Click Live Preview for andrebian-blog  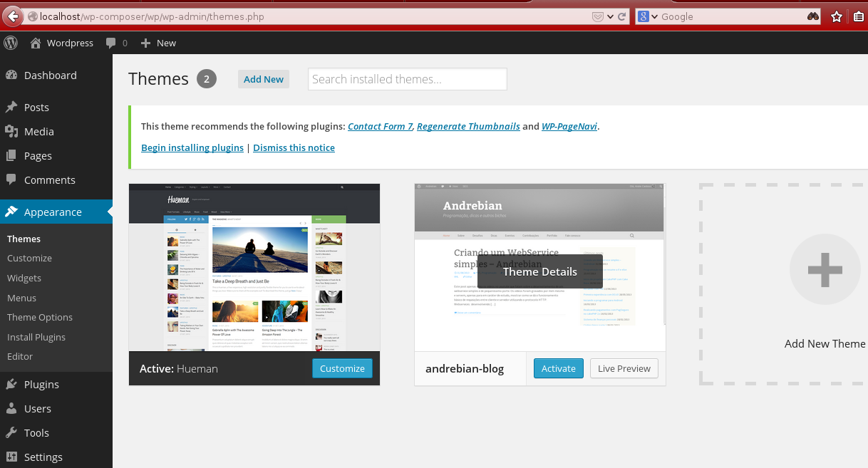tap(624, 368)
